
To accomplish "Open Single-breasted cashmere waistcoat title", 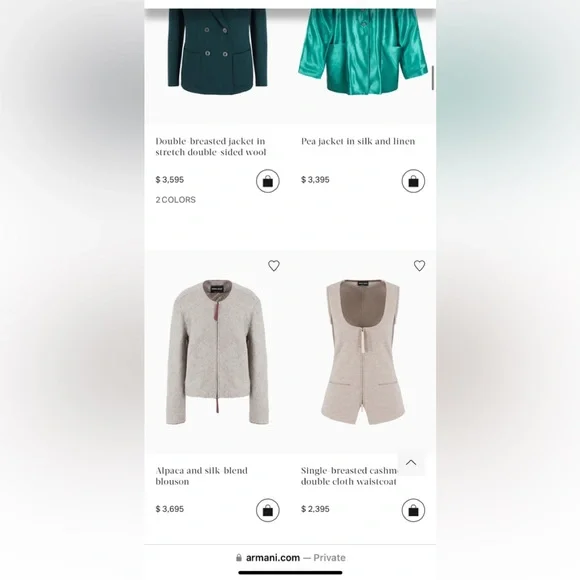I will (x=349, y=476).
